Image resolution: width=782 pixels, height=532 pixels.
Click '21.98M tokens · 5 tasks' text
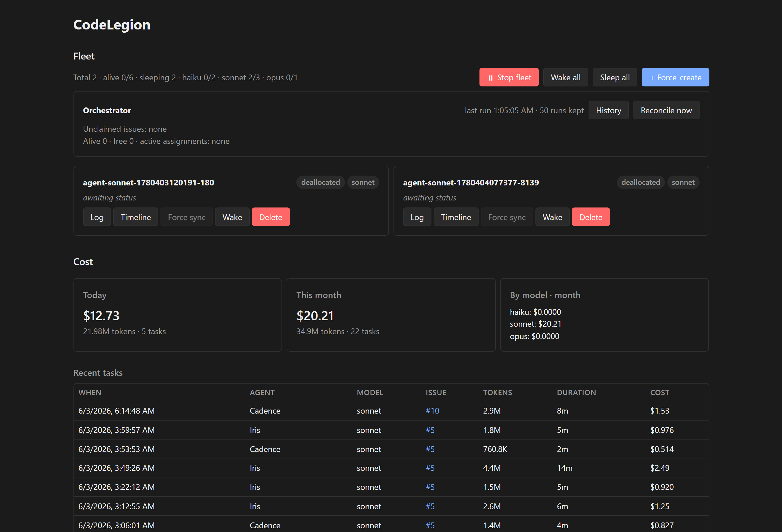(125, 331)
